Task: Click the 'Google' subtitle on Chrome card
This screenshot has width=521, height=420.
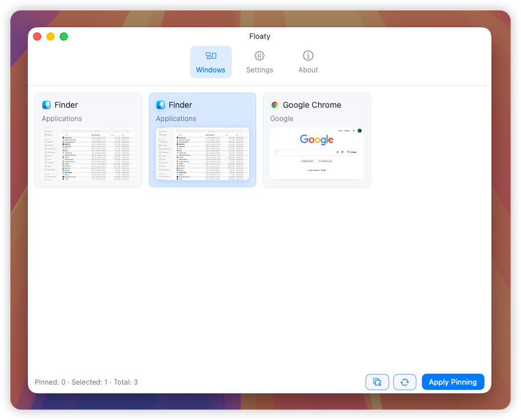Action: click(282, 119)
